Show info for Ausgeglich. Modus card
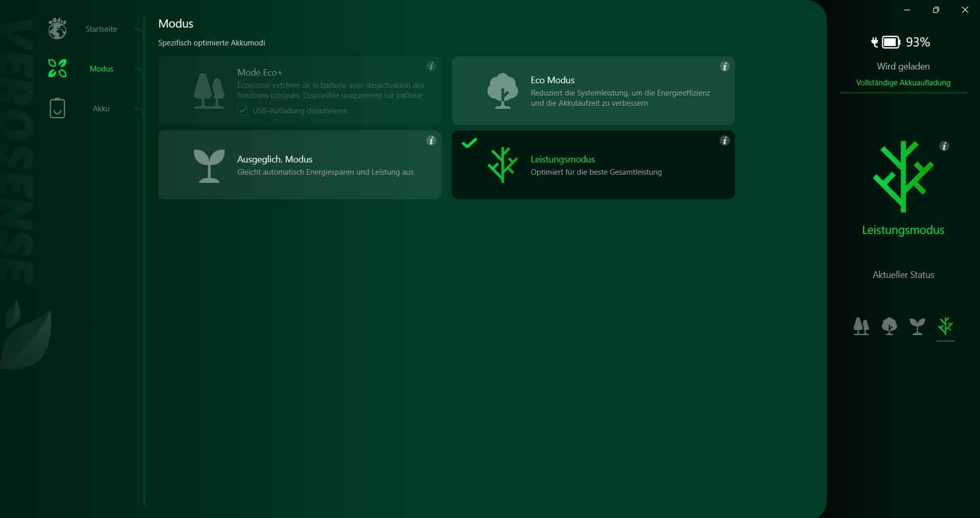Viewport: 980px width, 518px height. [x=431, y=140]
